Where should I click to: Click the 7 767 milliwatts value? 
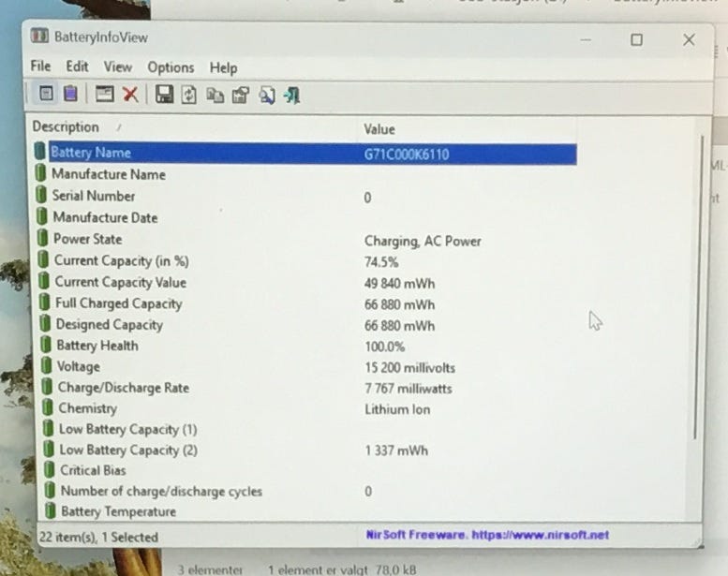pyautogui.click(x=409, y=389)
